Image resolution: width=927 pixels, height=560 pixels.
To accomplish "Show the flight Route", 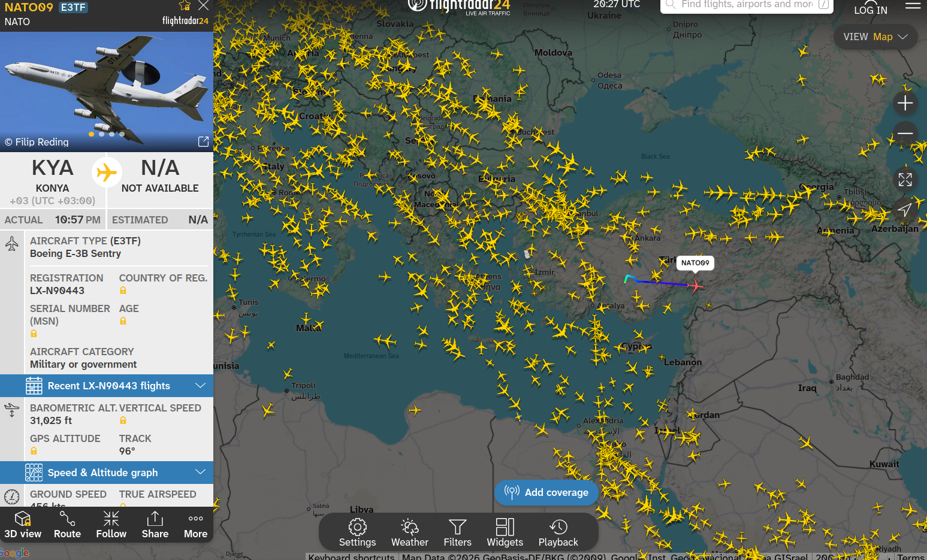I will 67,525.
